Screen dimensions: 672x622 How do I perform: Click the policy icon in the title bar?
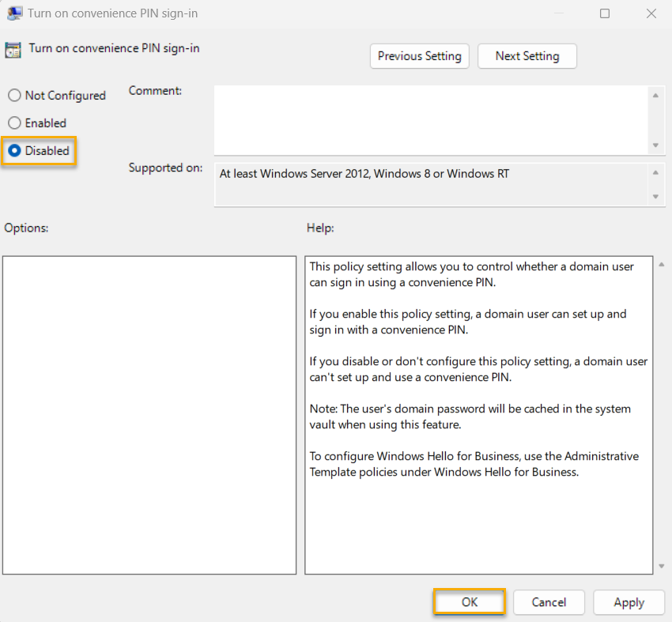pos(14,13)
